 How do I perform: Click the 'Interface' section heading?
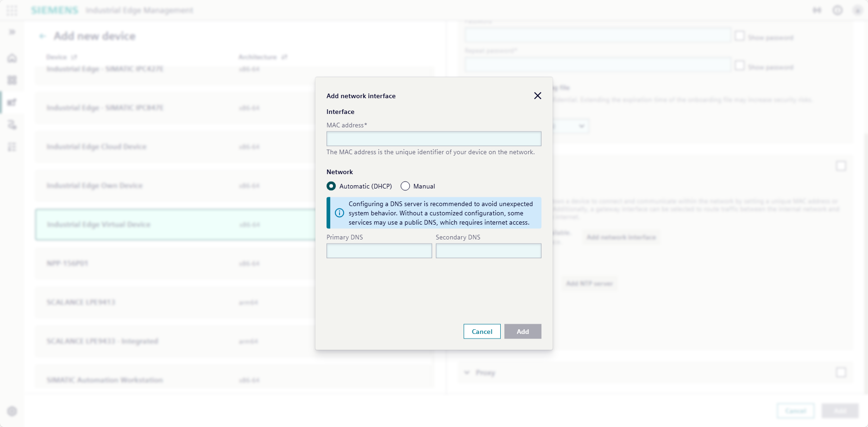[340, 112]
